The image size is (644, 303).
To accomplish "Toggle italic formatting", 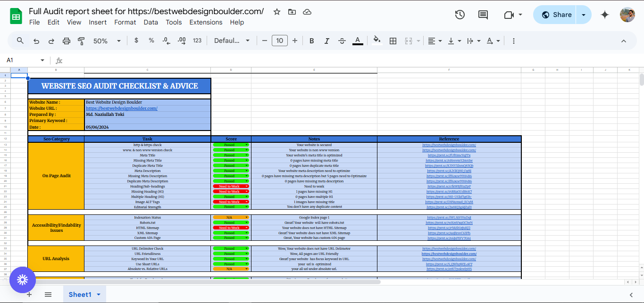I will click(326, 41).
